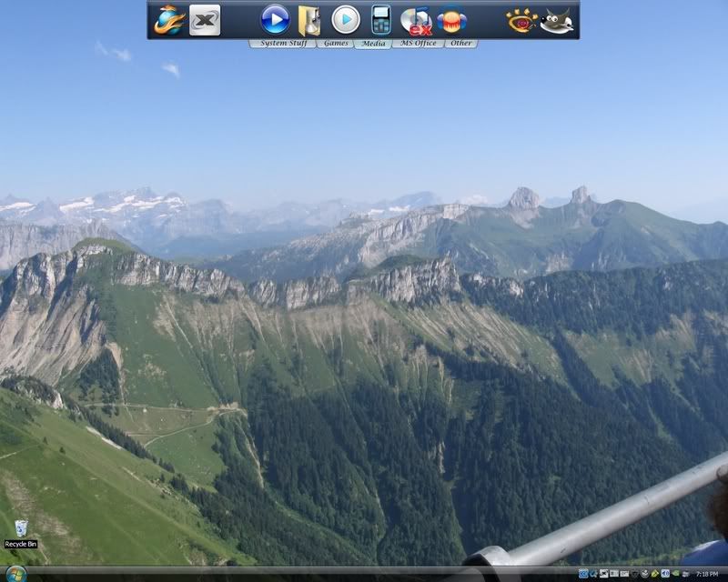Switch to the System Stuff dock tab
This screenshot has height=582, width=728.
283,44
